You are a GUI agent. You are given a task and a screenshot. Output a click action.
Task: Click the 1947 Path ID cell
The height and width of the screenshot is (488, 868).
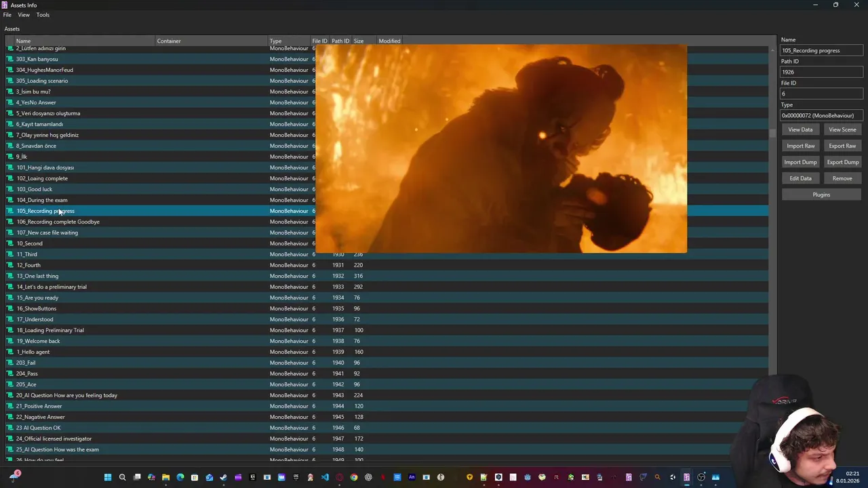pyautogui.click(x=338, y=439)
